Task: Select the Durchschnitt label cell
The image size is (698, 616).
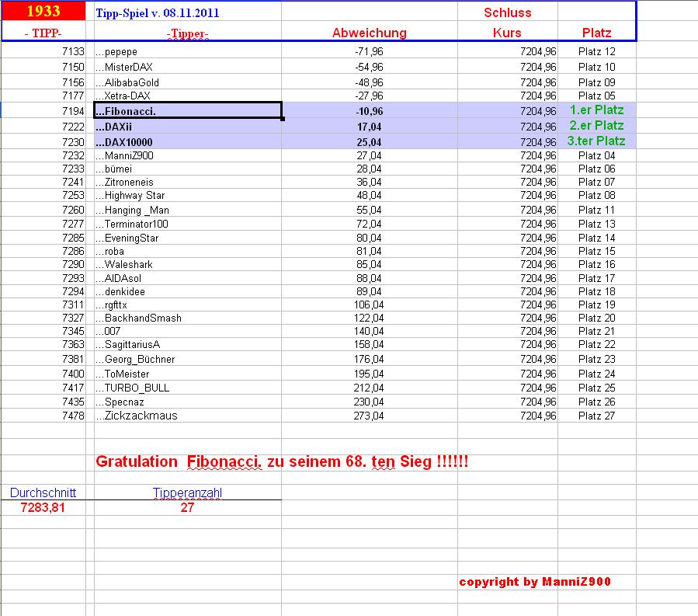Action: pyautogui.click(x=43, y=492)
